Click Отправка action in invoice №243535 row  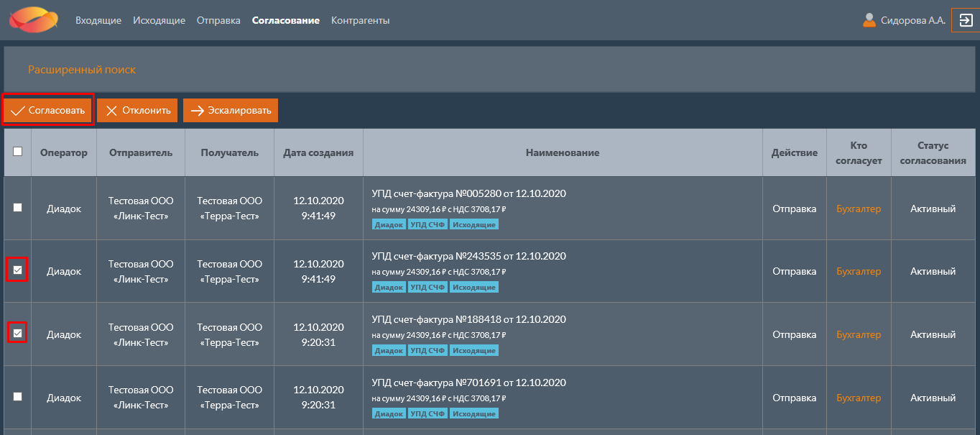pos(795,271)
